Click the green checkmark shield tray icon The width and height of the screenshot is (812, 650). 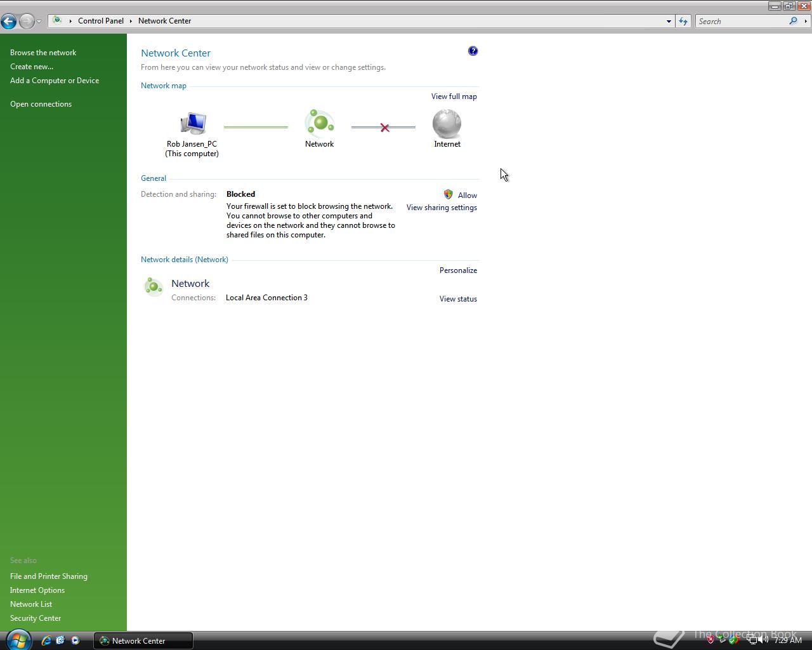(x=733, y=640)
